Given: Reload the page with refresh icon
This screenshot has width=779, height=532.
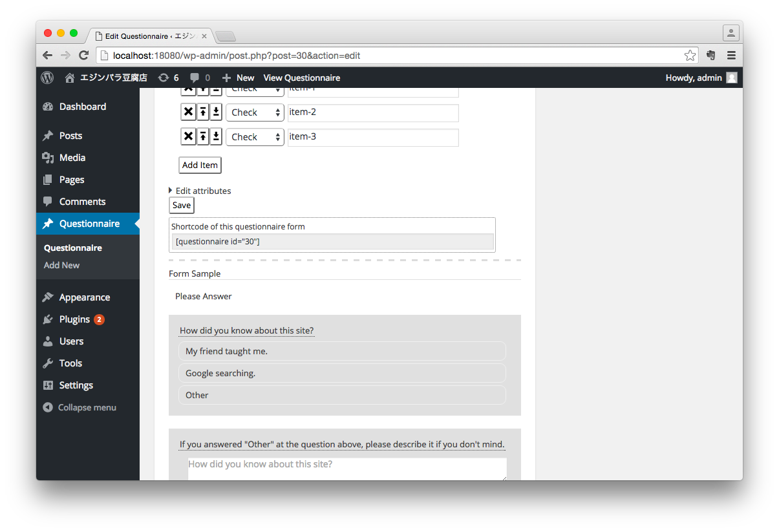Looking at the screenshot, I should (83, 56).
